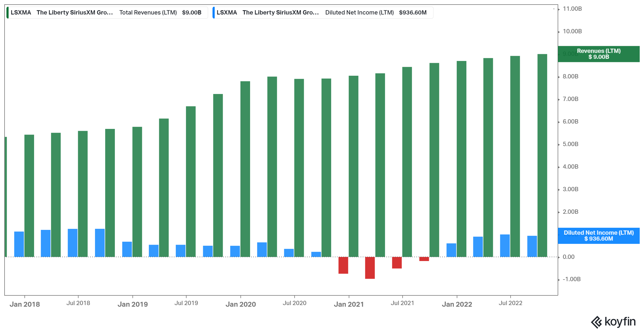Image resolution: width=644 pixels, height=333 pixels.
Task: Click the Jan 2018 x-axis label
Action: point(25,304)
